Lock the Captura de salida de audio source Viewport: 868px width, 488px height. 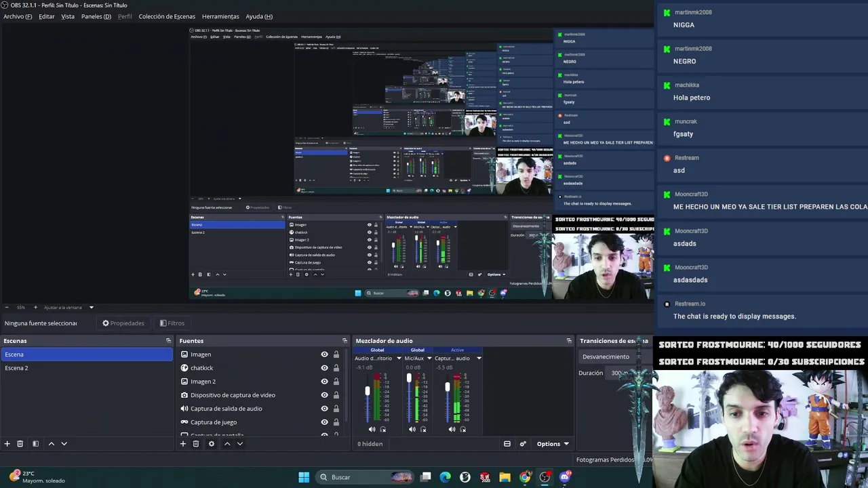click(x=336, y=409)
